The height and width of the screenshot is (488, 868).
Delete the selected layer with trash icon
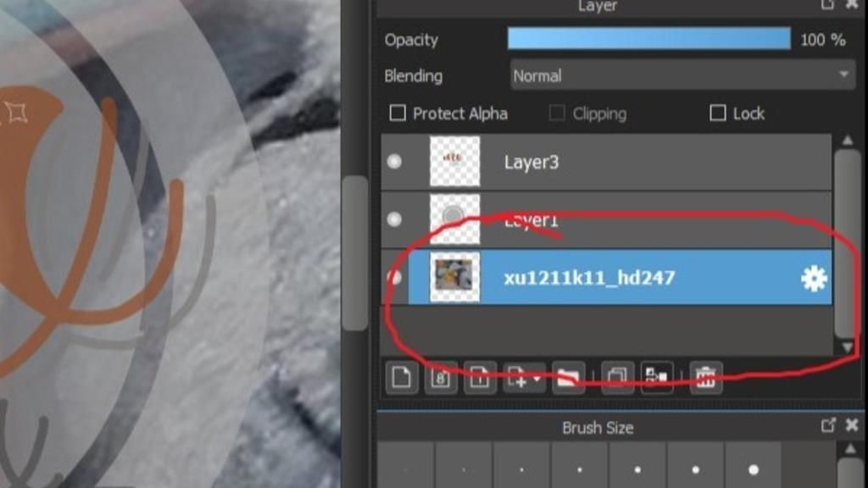pos(706,378)
